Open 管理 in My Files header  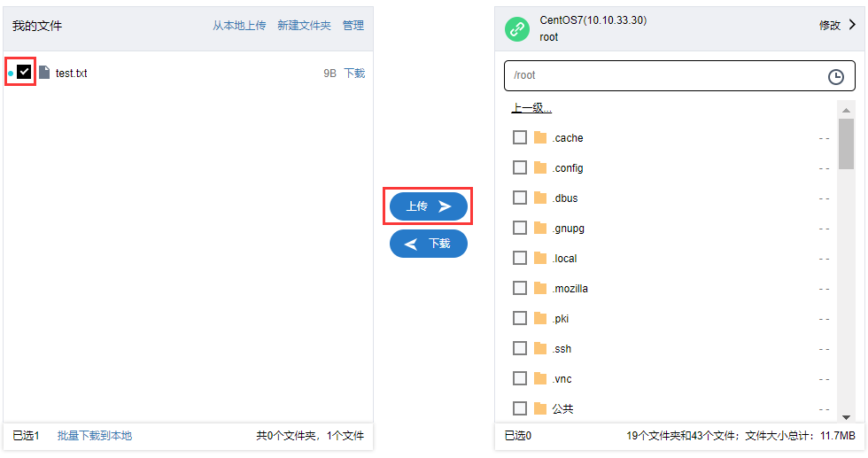(353, 26)
